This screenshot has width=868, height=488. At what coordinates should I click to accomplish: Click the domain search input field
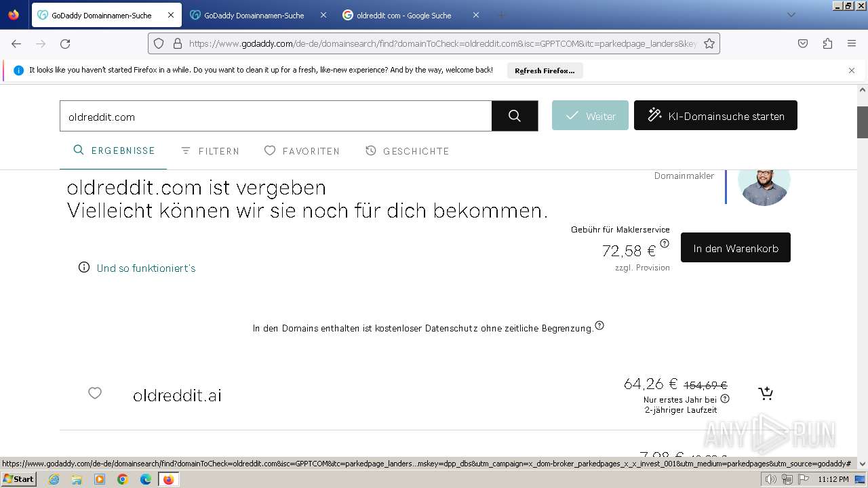pyautogui.click(x=275, y=116)
